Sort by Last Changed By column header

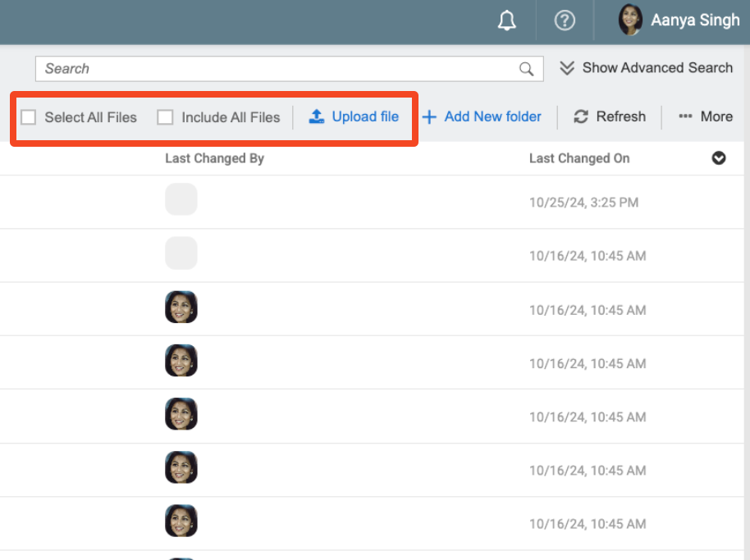[x=214, y=158]
